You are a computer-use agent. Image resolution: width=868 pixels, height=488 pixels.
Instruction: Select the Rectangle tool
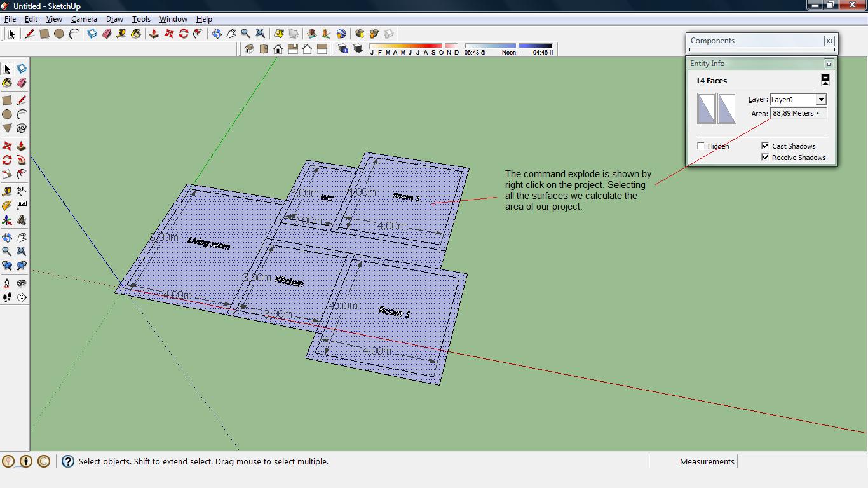point(8,100)
